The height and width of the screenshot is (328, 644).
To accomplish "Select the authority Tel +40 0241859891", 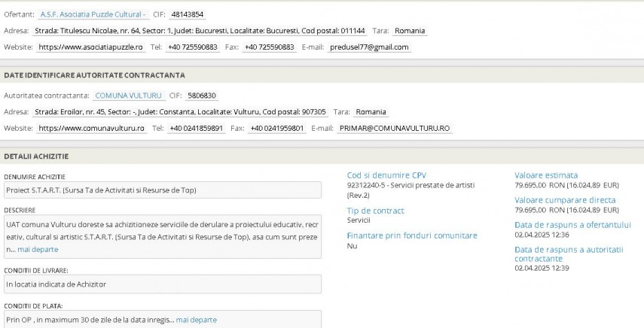I will [x=197, y=129].
